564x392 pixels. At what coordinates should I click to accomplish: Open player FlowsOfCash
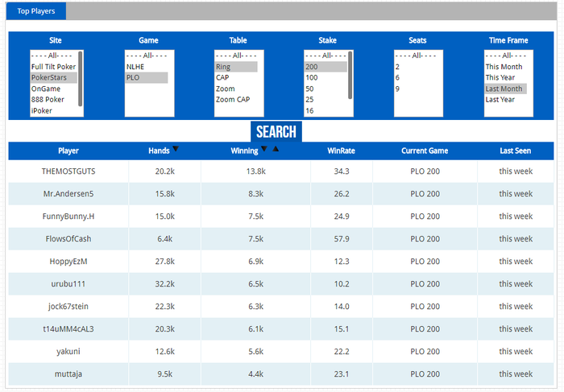[68, 239]
